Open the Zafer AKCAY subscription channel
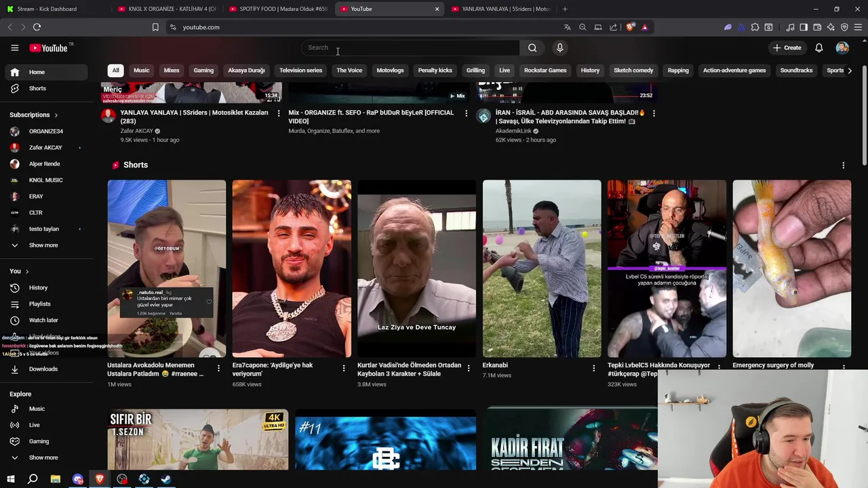868x488 pixels. click(x=47, y=147)
